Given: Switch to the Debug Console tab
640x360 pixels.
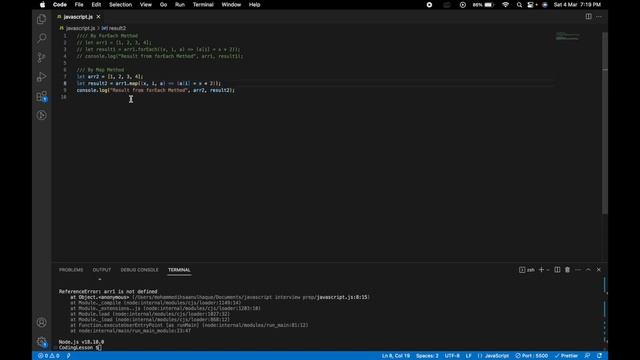Looking at the screenshot, I should point(139,270).
